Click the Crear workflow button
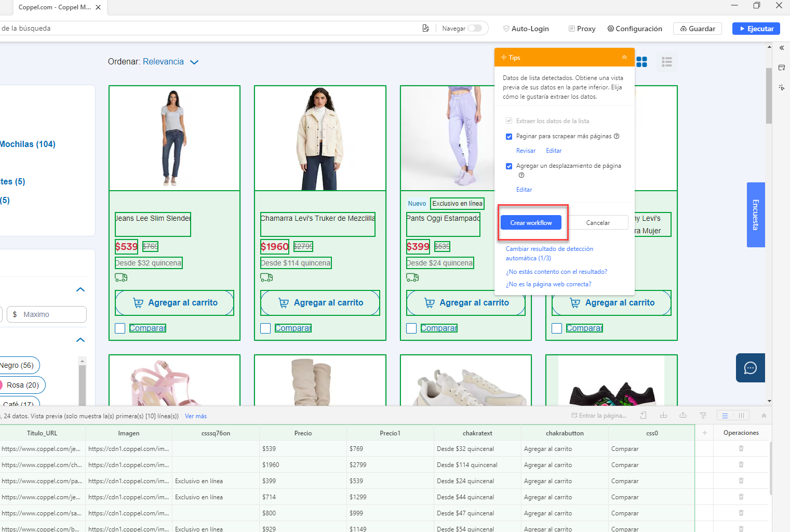Screen dimensions: 790x532 point(531,222)
